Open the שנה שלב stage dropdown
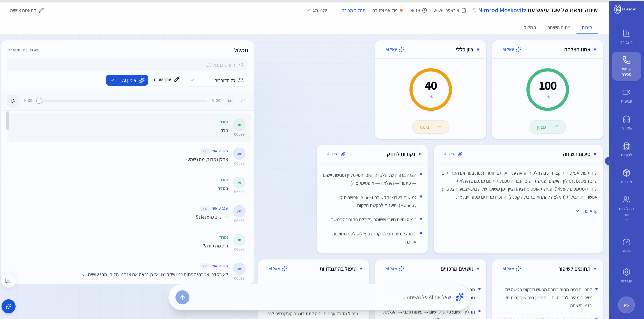 pos(317,10)
